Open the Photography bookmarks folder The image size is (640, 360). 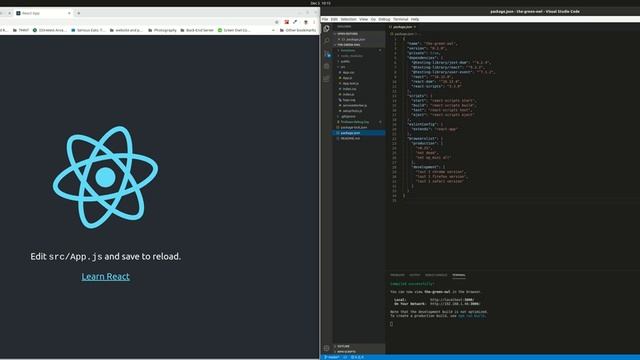tap(162, 30)
